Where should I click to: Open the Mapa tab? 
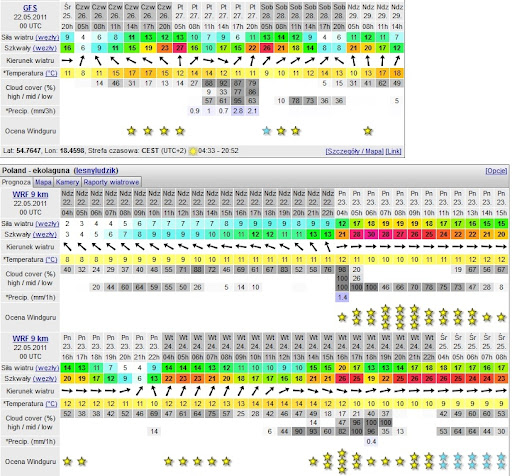pyautogui.click(x=43, y=182)
